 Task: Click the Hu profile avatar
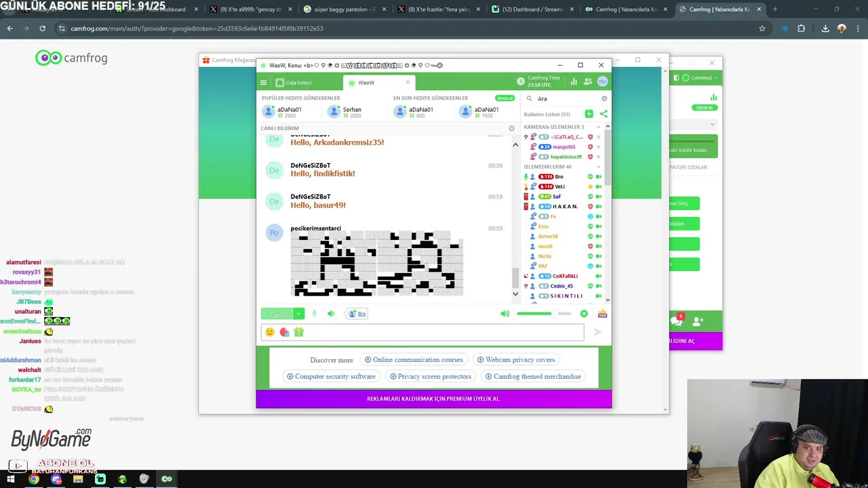[602, 81]
